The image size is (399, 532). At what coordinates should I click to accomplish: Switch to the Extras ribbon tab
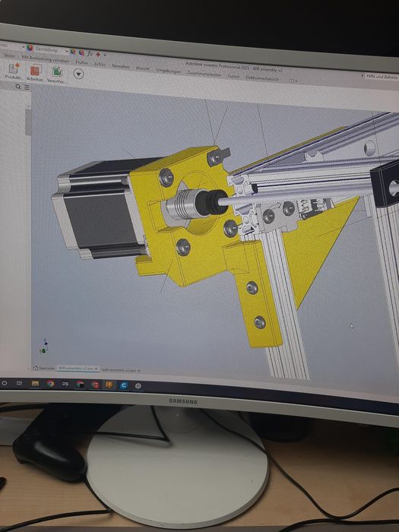[100, 64]
